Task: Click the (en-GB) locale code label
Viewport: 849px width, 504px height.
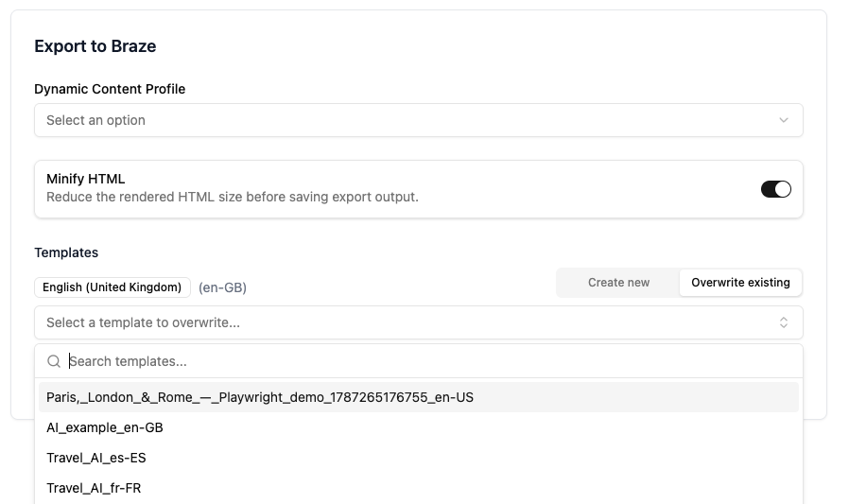Action: coord(222,287)
